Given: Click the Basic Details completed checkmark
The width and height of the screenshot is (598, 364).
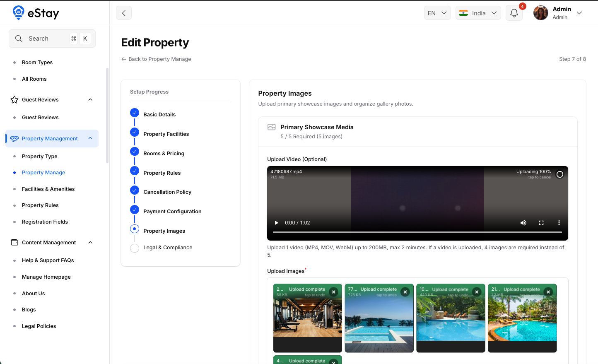Looking at the screenshot, I should coord(135,113).
